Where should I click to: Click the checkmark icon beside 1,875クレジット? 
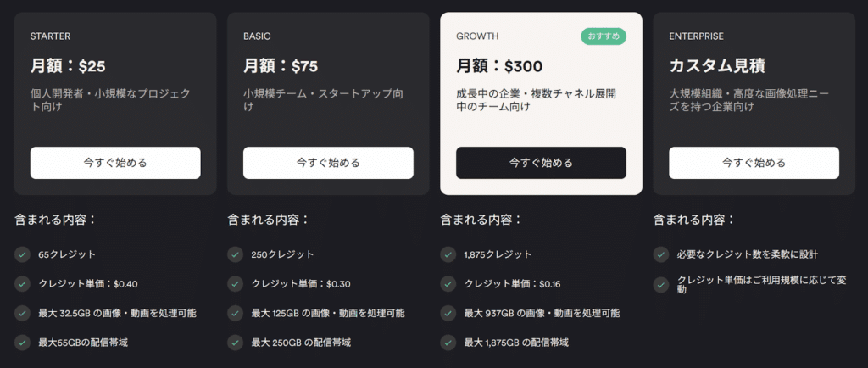pyautogui.click(x=448, y=254)
